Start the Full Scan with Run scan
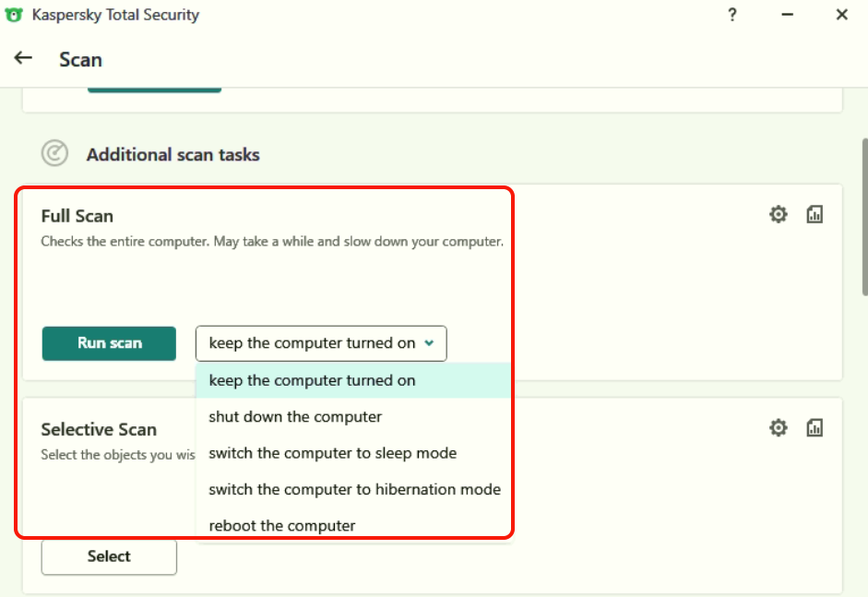The height and width of the screenshot is (597, 868). [x=109, y=343]
